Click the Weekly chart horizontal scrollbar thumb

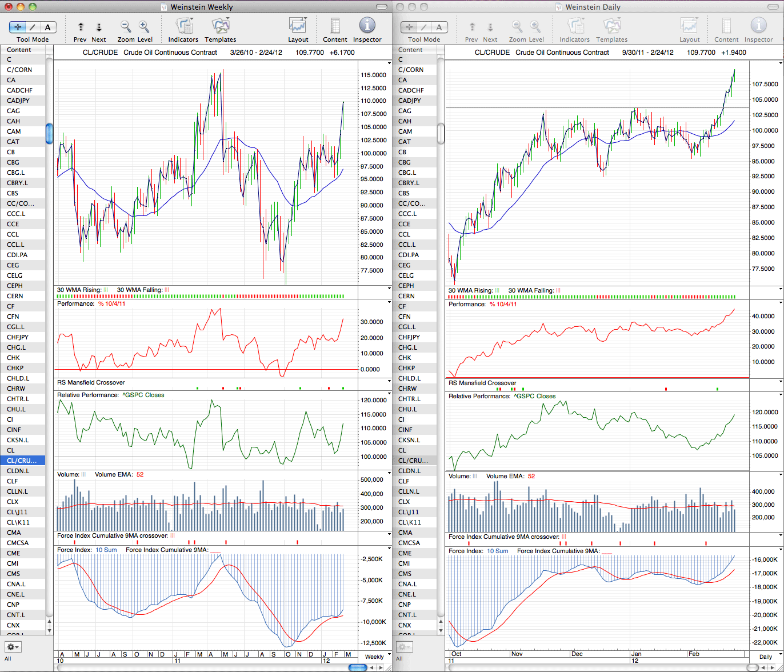(x=358, y=667)
